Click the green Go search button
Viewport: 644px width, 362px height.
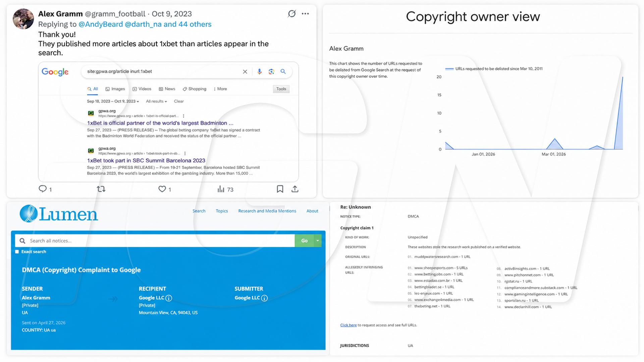click(x=304, y=241)
